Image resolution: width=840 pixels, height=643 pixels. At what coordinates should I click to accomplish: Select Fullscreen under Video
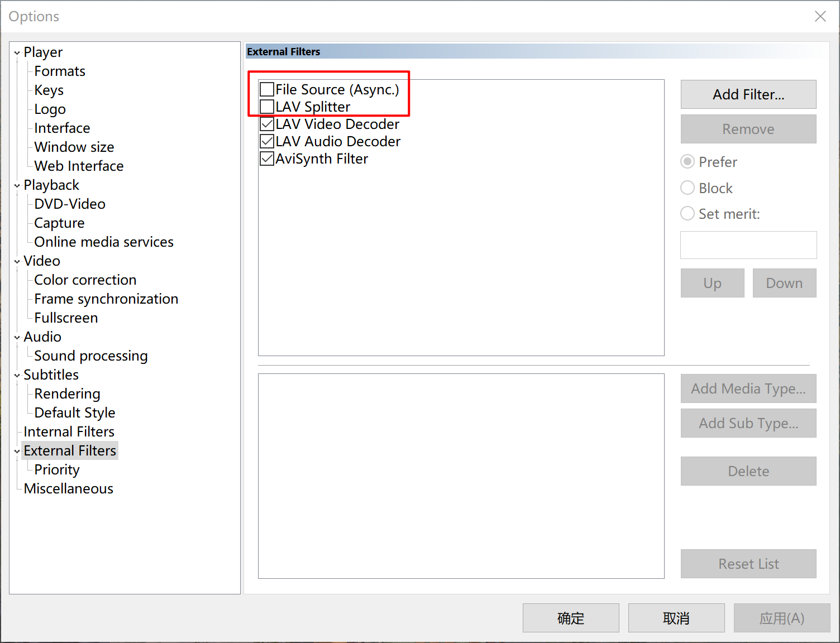pyautogui.click(x=66, y=318)
